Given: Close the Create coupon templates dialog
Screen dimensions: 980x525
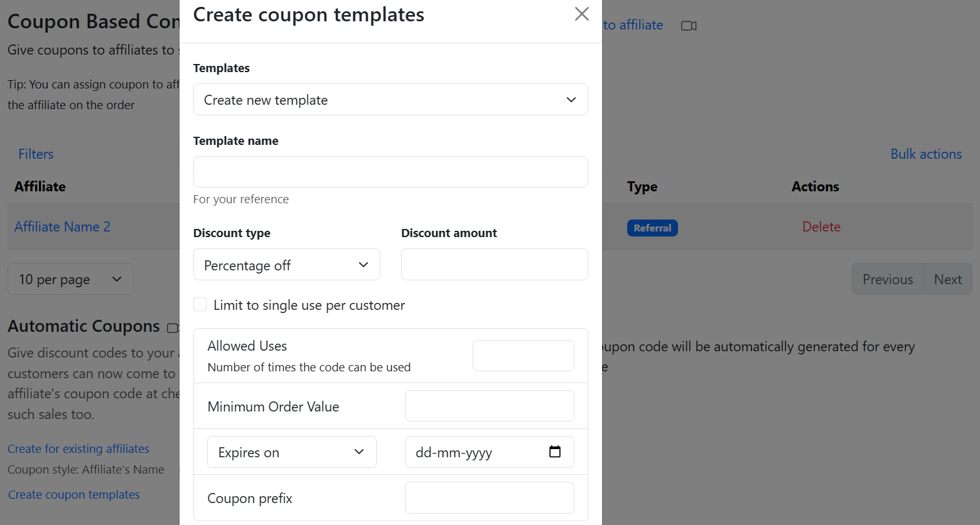Looking at the screenshot, I should 581,14.
